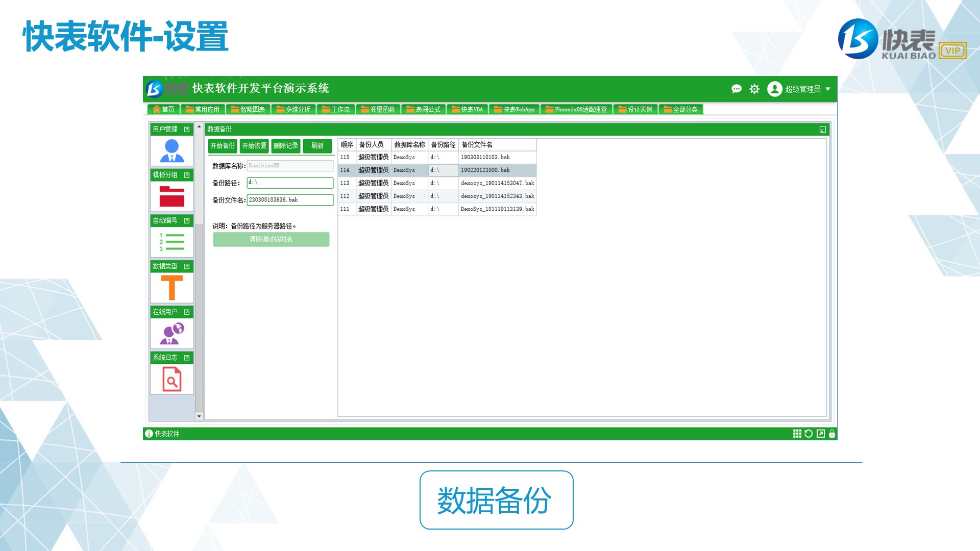980x551 pixels.
Task: Open the grid apps icon in status bar
Action: pyautogui.click(x=797, y=434)
